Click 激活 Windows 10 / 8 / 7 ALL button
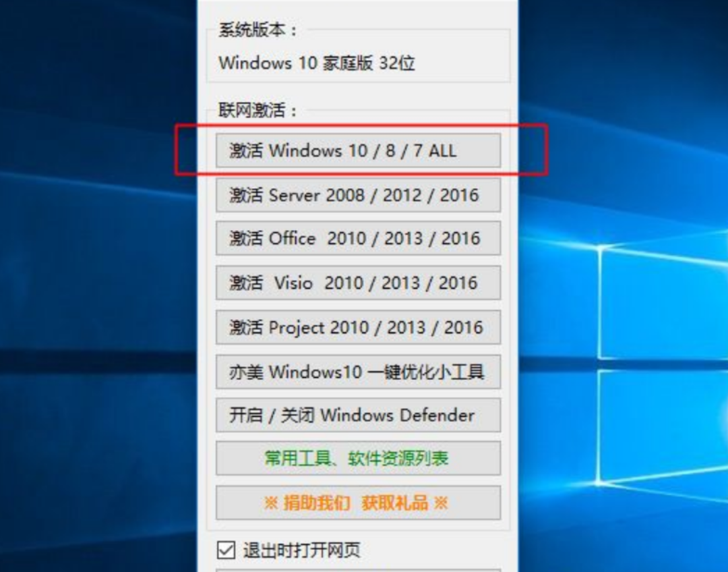The height and width of the screenshot is (572, 728). tap(358, 150)
